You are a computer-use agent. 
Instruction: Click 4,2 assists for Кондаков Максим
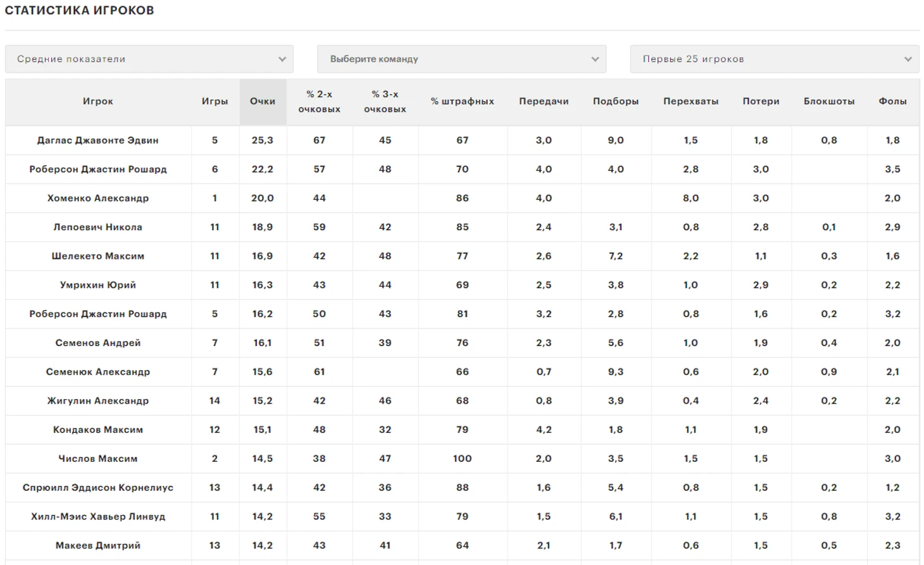pyautogui.click(x=544, y=430)
